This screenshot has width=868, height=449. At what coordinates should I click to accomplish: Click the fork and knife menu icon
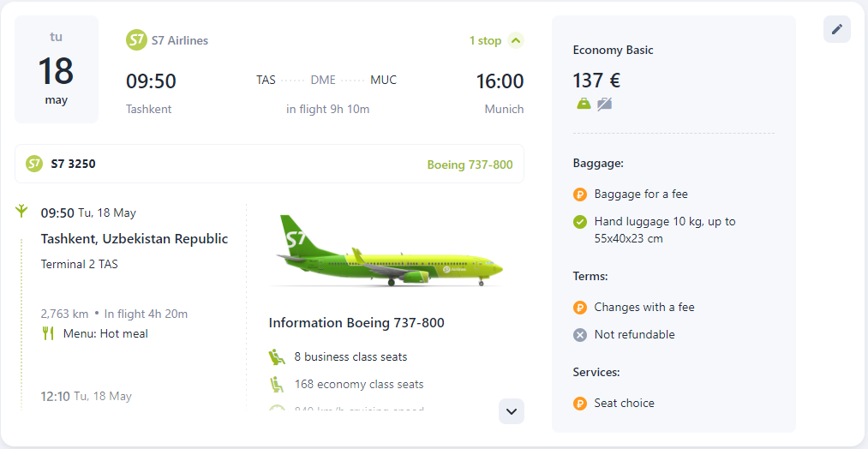48,333
